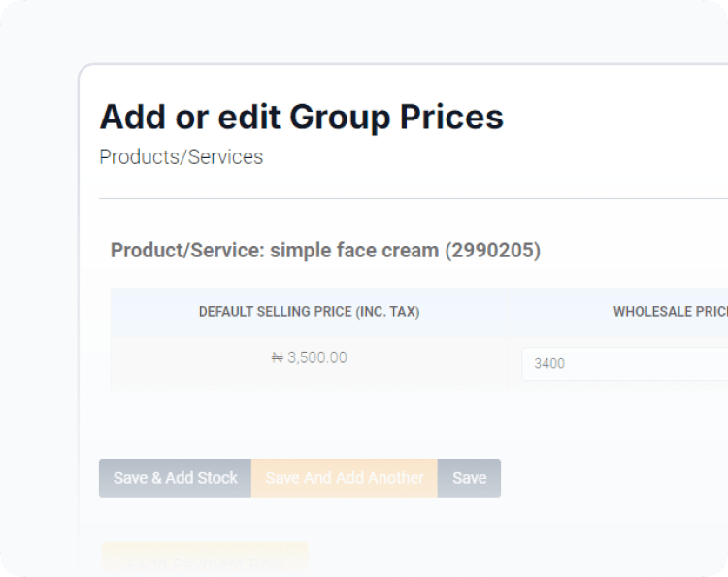Click the faded Add Payment Row button
The width and height of the screenshot is (728, 577).
click(x=205, y=561)
